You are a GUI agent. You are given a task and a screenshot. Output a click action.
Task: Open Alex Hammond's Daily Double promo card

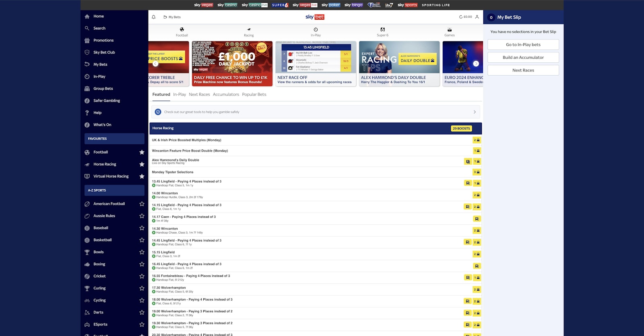(x=399, y=64)
